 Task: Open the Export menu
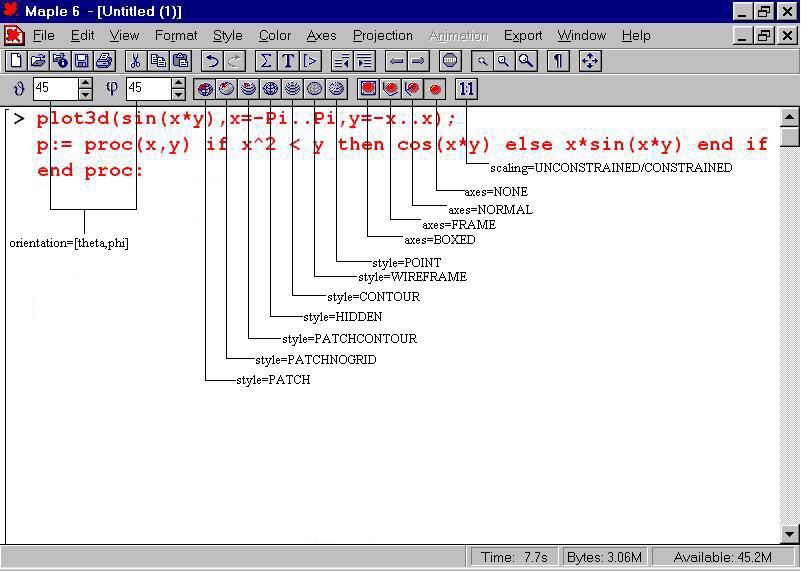click(522, 36)
